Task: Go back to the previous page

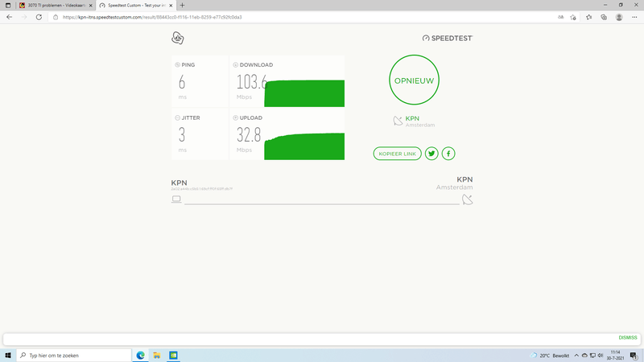Action: pyautogui.click(x=9, y=17)
